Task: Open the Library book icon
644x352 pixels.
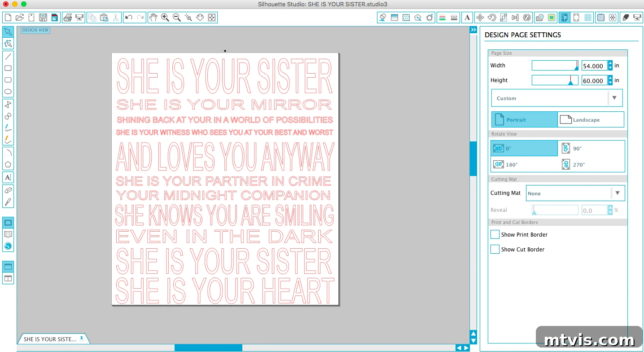Action: (x=8, y=234)
